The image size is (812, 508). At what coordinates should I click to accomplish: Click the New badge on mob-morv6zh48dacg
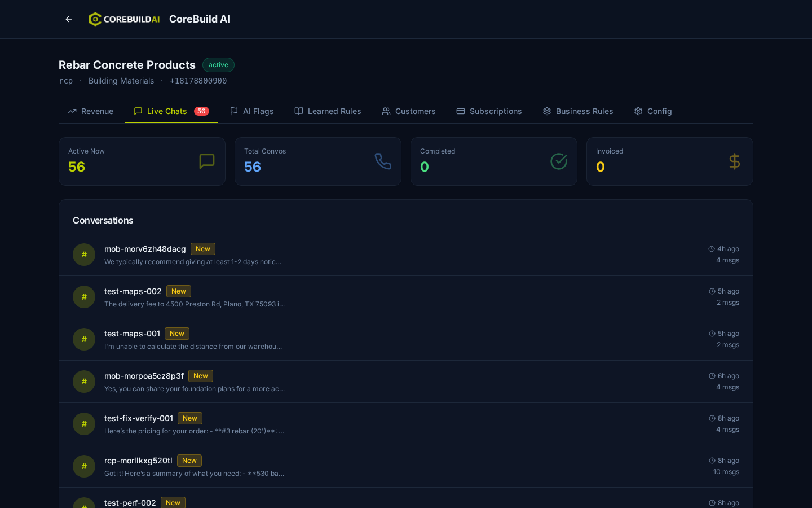[x=203, y=249]
